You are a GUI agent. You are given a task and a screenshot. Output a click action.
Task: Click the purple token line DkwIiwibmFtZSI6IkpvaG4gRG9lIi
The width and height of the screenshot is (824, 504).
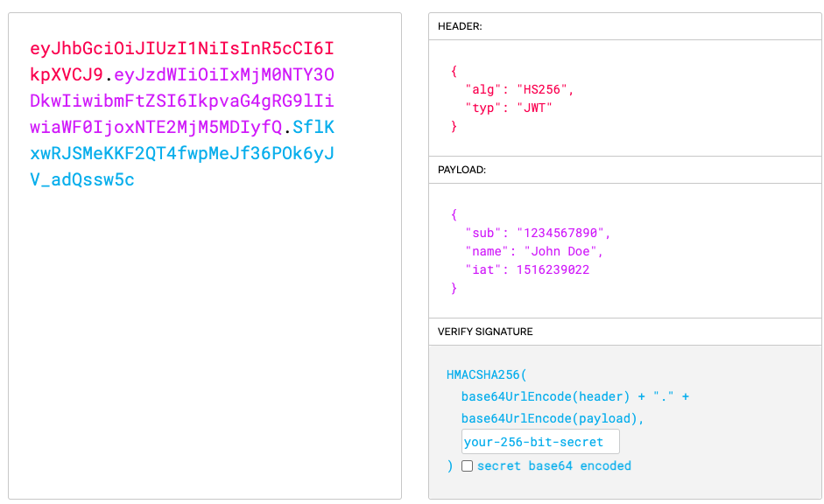[182, 101]
